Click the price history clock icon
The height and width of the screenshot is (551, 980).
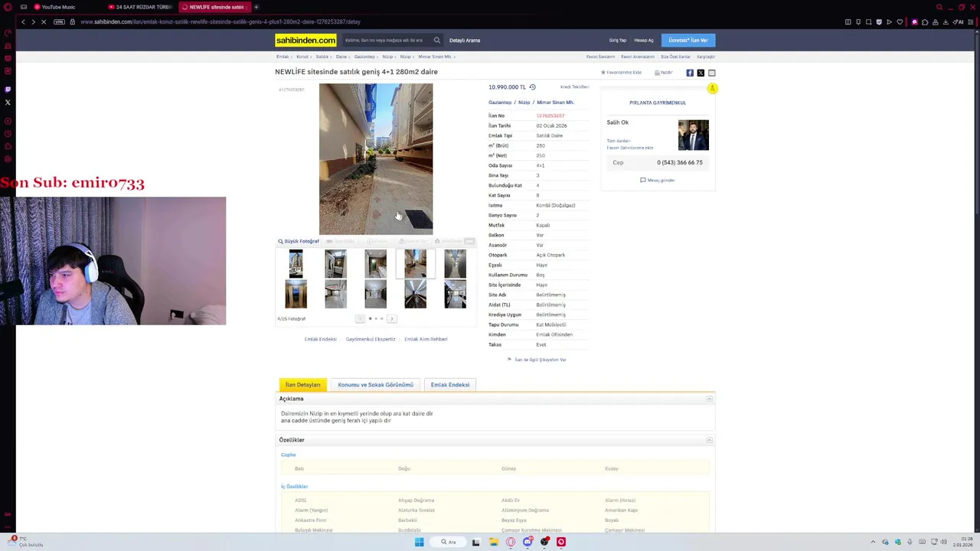(x=532, y=87)
